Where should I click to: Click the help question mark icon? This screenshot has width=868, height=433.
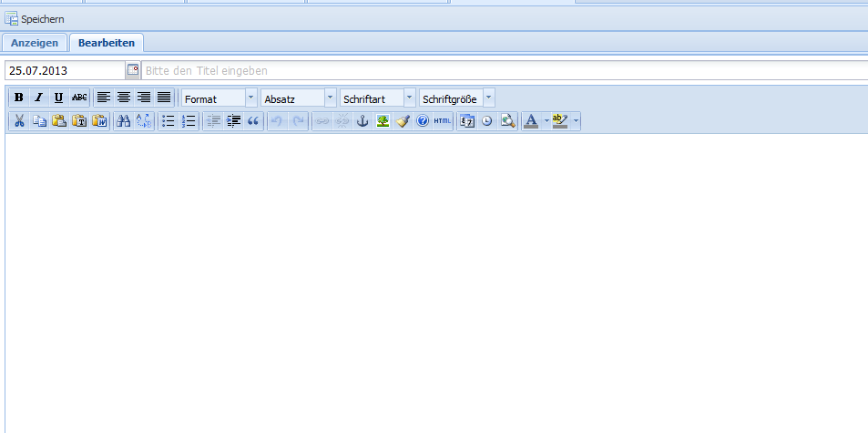tap(423, 121)
